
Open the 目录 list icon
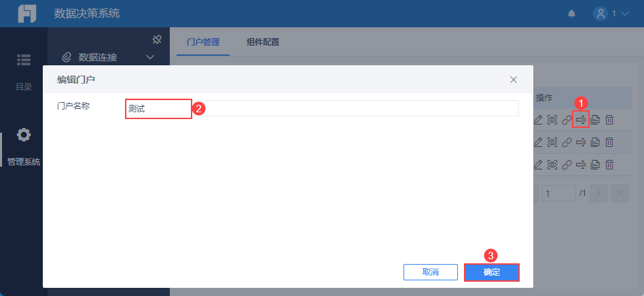tap(24, 60)
